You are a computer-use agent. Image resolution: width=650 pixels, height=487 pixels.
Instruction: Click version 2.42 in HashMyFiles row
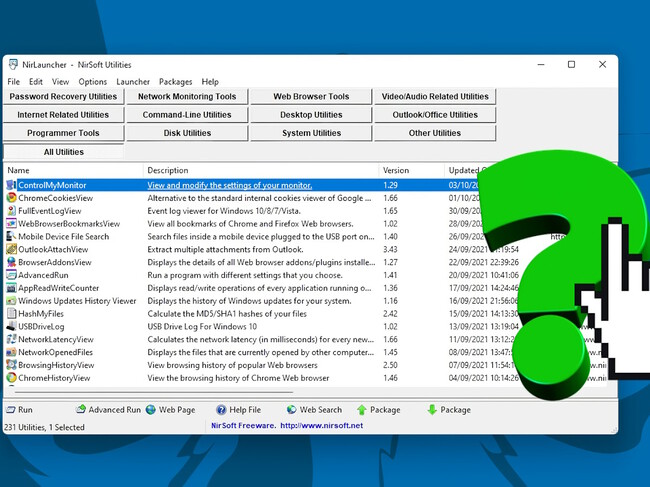click(390, 314)
